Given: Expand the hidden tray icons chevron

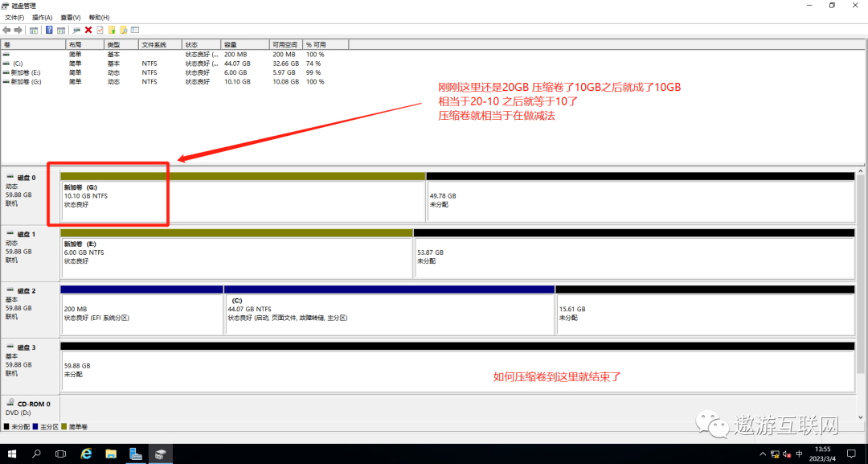Looking at the screenshot, I should click(x=763, y=454).
